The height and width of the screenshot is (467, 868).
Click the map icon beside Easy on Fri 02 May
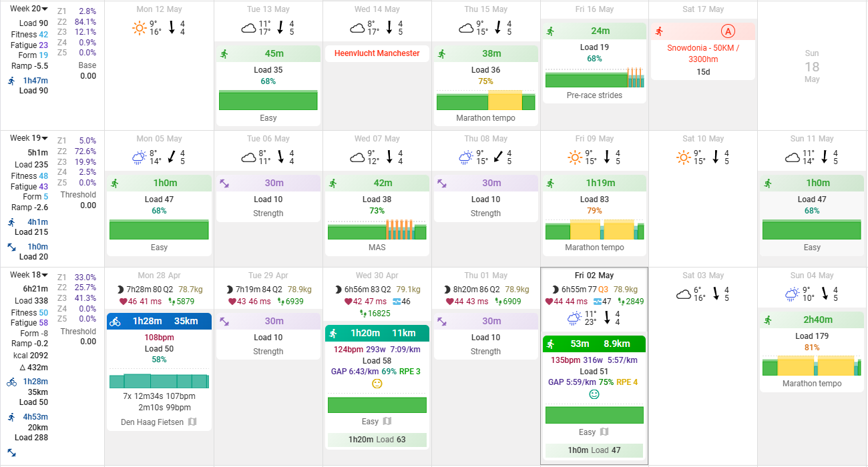604,432
